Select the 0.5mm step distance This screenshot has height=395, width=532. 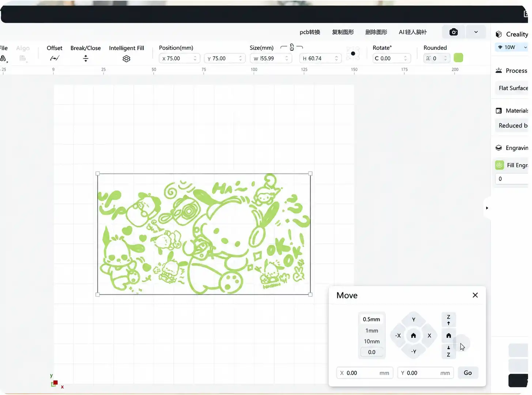[x=371, y=319]
